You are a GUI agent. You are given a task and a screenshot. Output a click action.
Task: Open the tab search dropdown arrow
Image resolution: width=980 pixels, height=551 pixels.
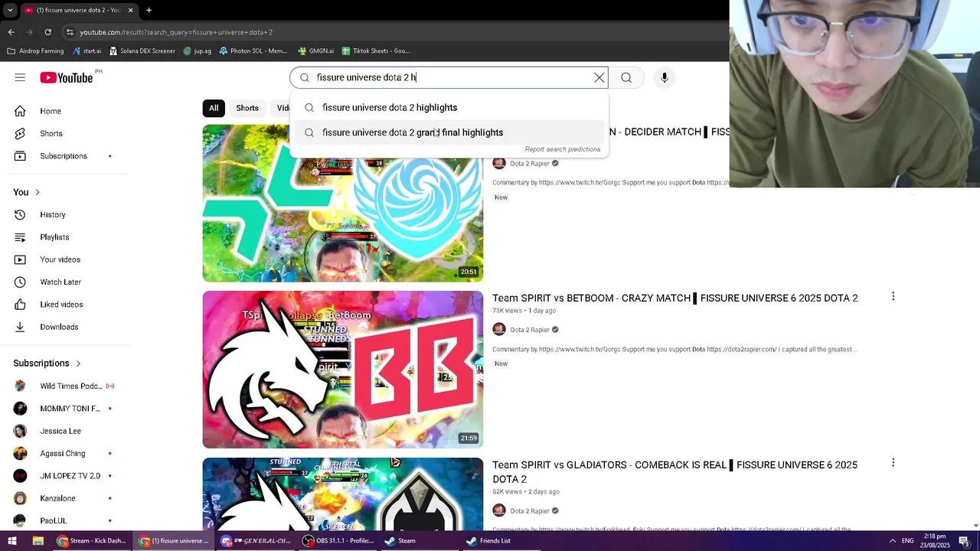click(9, 10)
